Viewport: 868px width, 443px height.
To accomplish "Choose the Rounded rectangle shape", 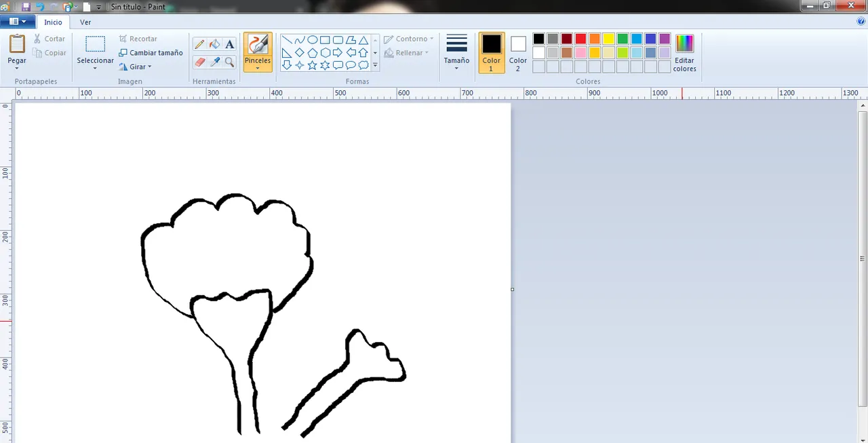I will point(338,40).
